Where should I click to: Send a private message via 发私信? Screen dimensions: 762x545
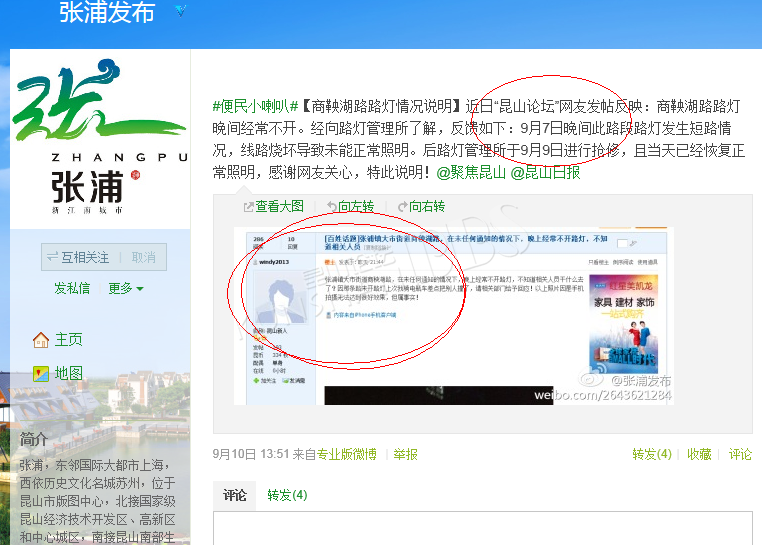(72, 288)
